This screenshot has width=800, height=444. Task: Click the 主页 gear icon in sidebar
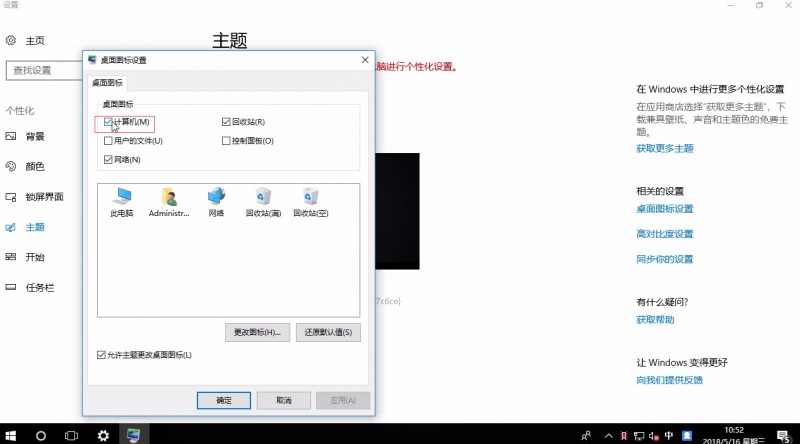(11, 40)
